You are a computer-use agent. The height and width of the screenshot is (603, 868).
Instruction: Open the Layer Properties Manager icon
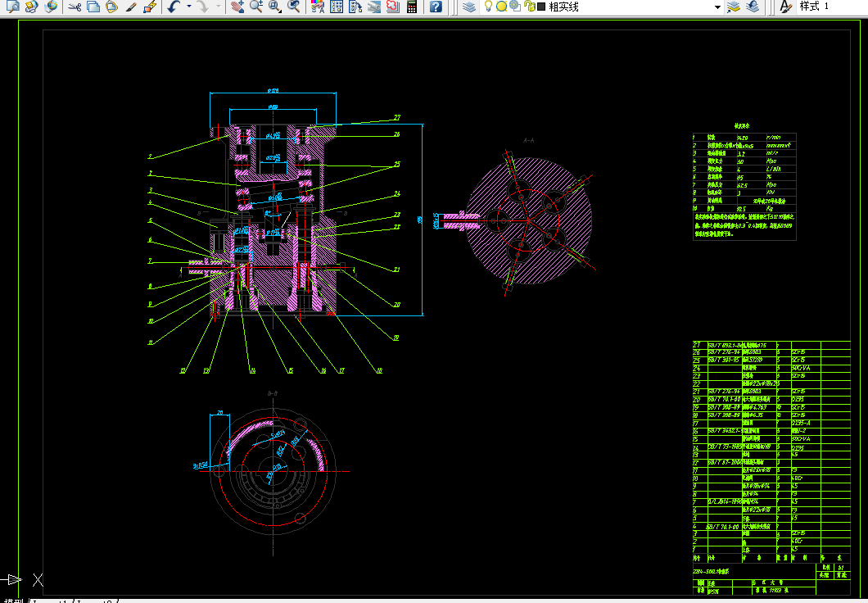click(x=469, y=7)
